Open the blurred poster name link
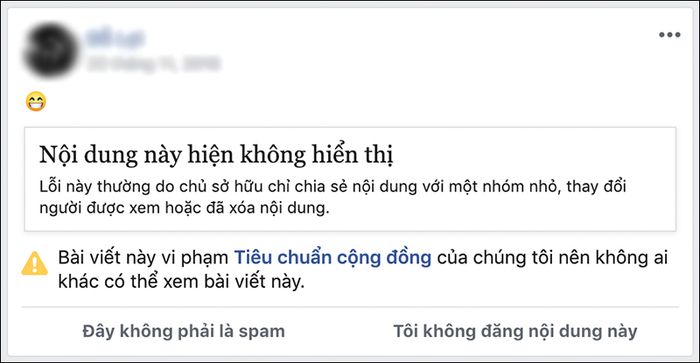Viewport: 700px width, 363px height. click(x=115, y=39)
